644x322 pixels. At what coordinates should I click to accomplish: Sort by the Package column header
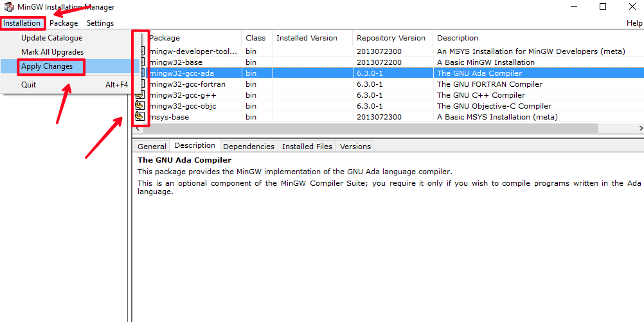[x=193, y=38]
